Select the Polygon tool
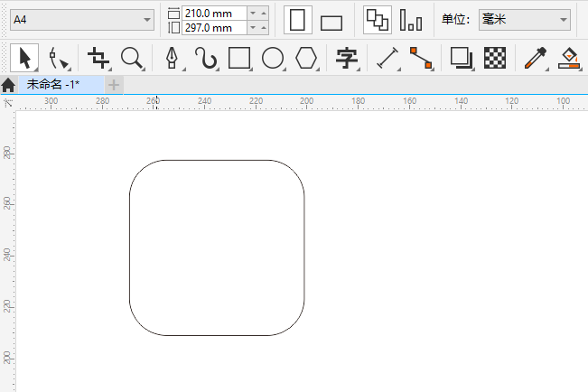Viewport: 588px width, 392px height. click(x=307, y=59)
